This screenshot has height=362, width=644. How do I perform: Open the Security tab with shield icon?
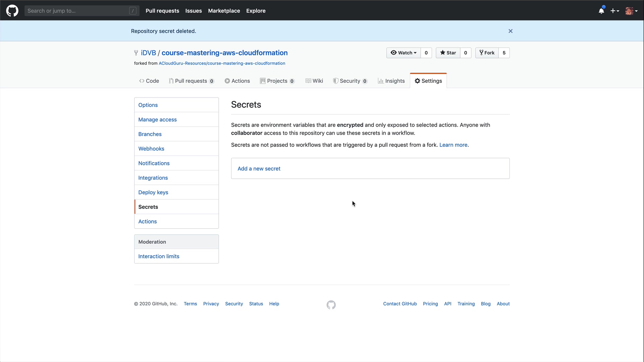coord(350,81)
